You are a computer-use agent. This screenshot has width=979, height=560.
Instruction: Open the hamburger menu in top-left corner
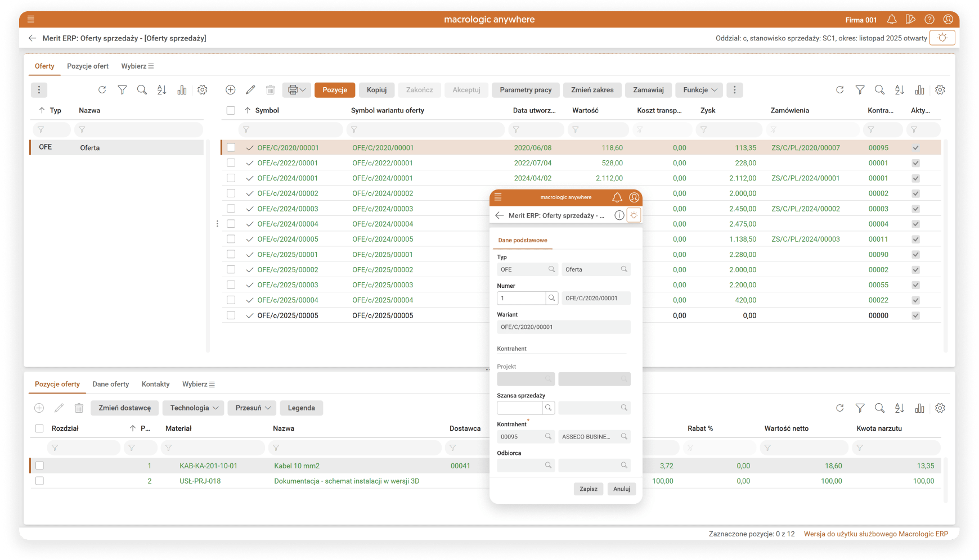click(x=31, y=19)
